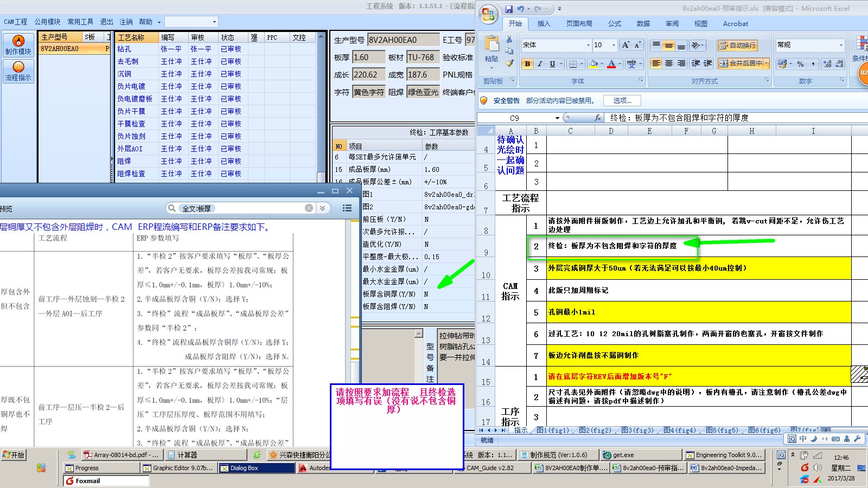
Task: Click the phonetic guide wén icon
Action: coord(631,64)
